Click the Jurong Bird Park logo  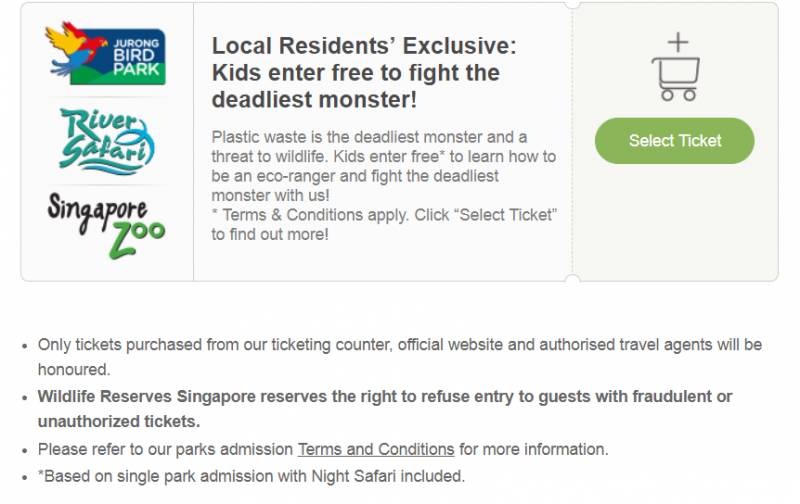(105, 53)
